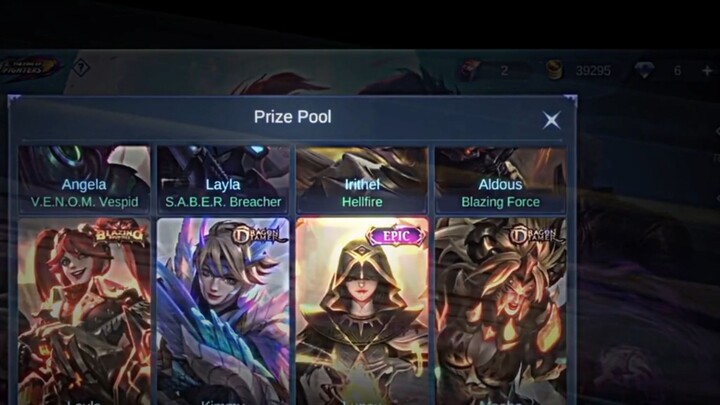Close the Prize Pool dialog
The height and width of the screenshot is (405, 720).
551,120
